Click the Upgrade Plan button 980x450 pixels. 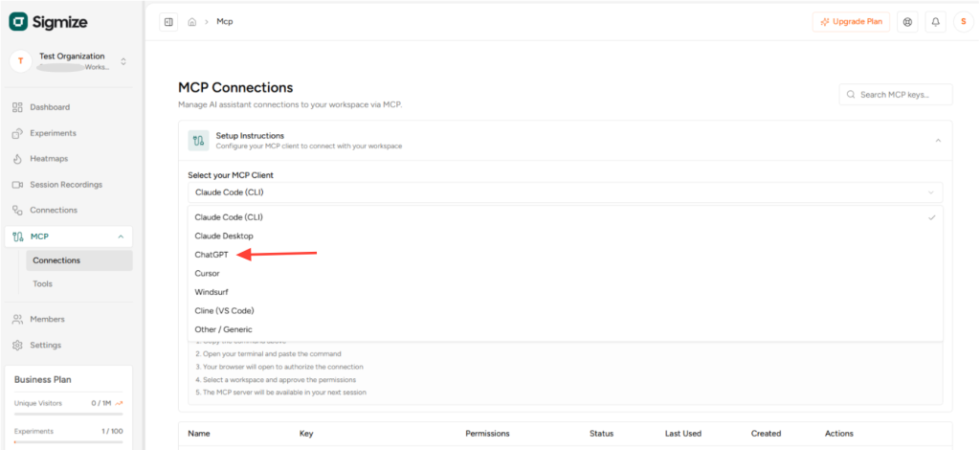click(x=851, y=22)
